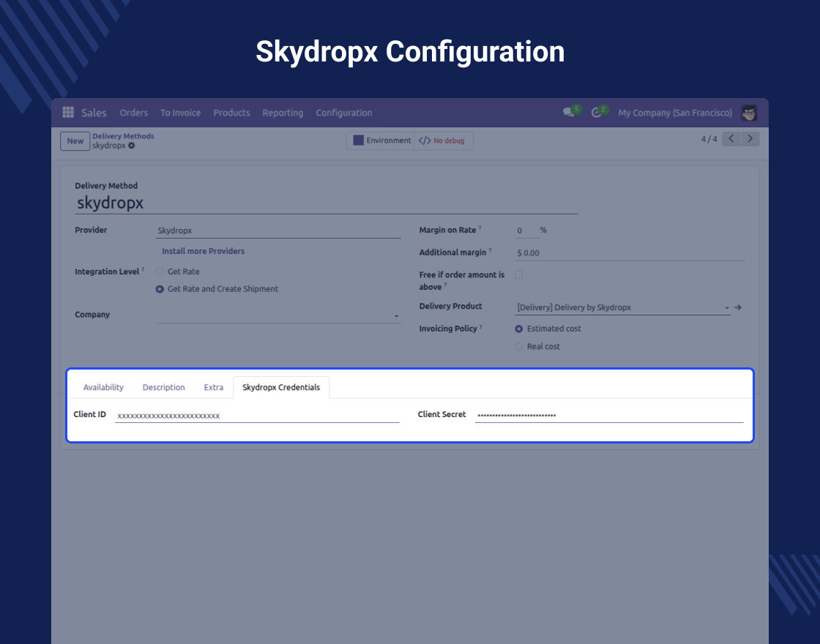The image size is (820, 644).
Task: Go to previous record arrow
Action: [x=731, y=139]
